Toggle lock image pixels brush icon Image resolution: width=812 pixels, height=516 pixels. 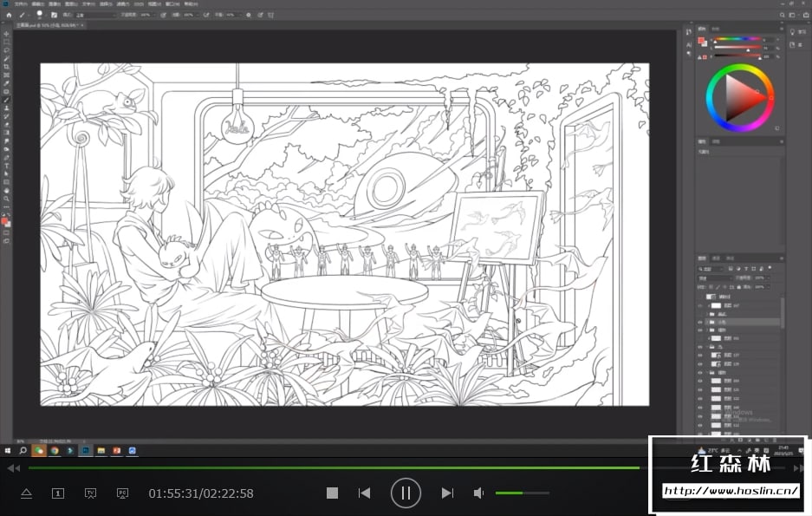click(x=718, y=287)
